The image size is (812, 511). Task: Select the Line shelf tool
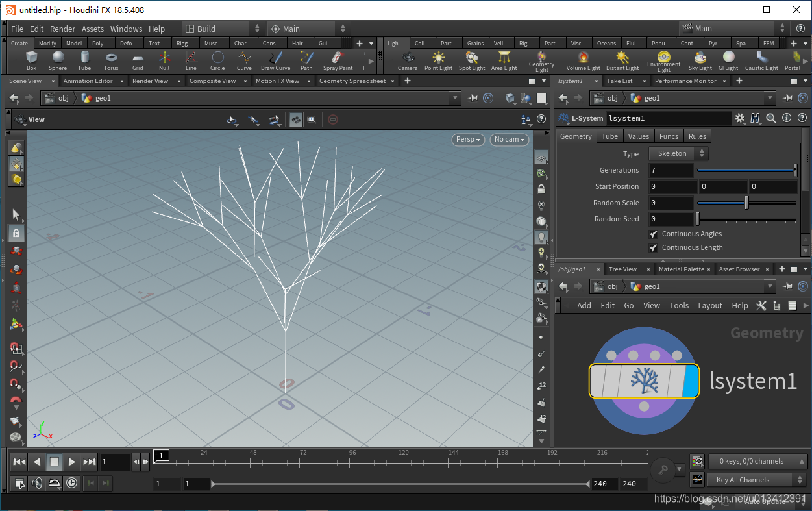tap(191, 61)
